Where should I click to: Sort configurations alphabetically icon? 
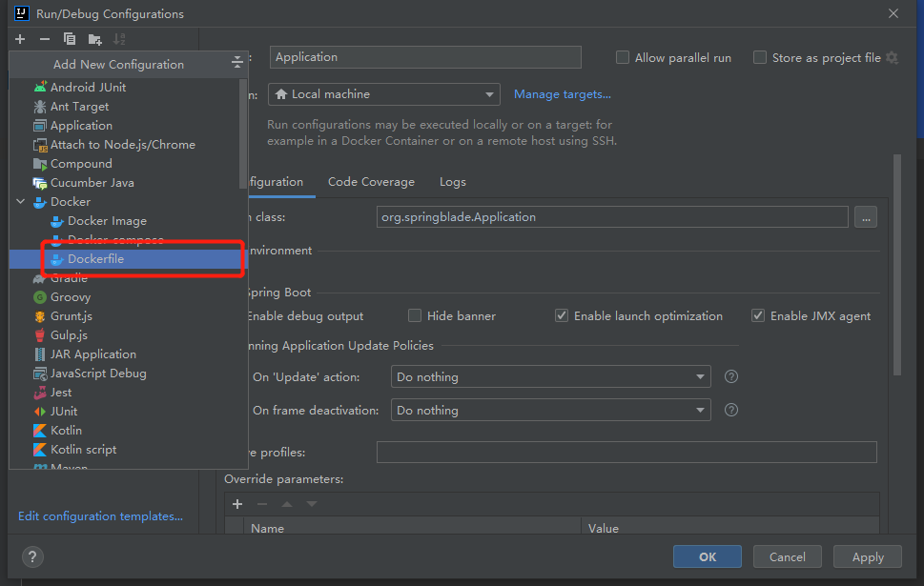pyautogui.click(x=119, y=39)
